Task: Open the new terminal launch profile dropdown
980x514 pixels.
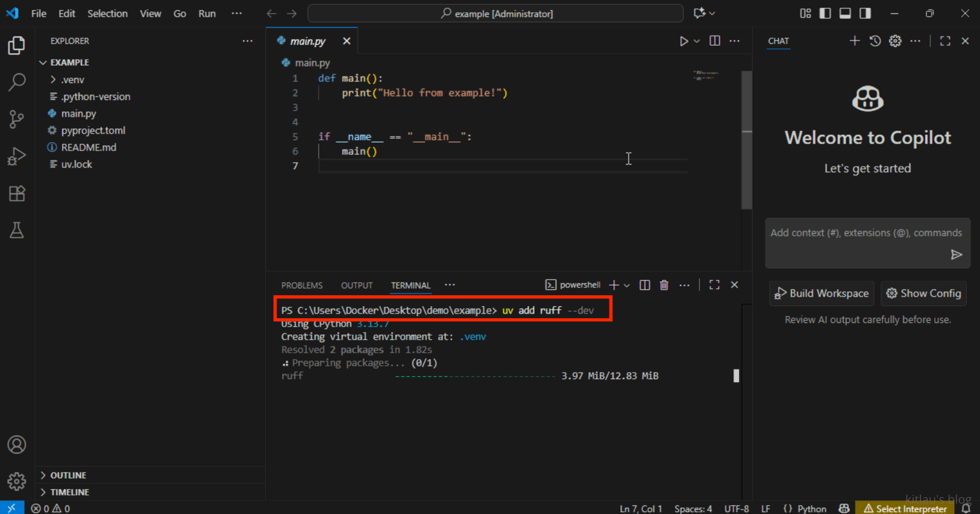Action: 627,286
